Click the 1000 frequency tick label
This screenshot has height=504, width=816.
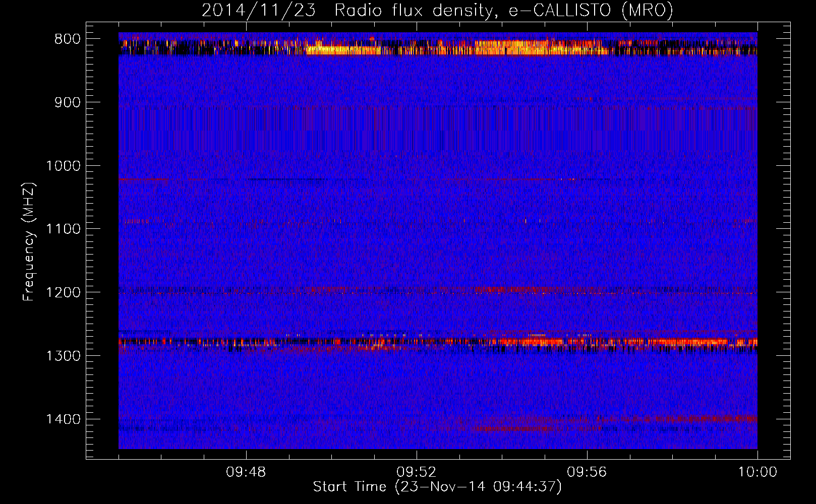tap(63, 166)
